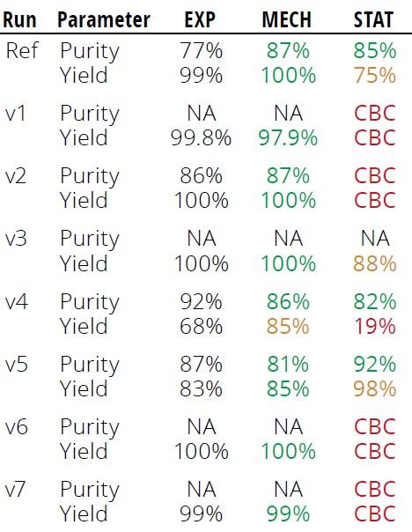Click the v3 yield STAT value 88%
Viewport: 412px width, 532px height.
tap(375, 263)
